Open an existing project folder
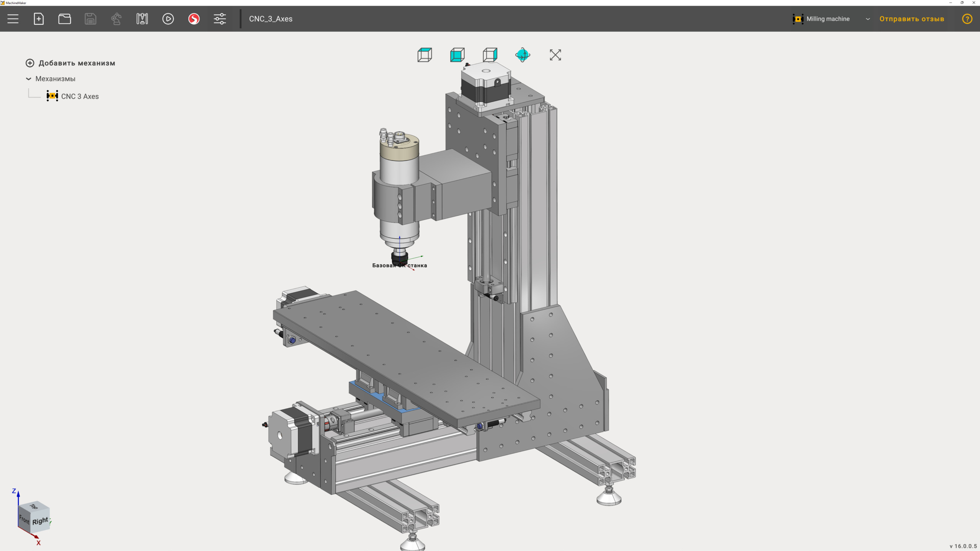The height and width of the screenshot is (551, 980). click(64, 19)
